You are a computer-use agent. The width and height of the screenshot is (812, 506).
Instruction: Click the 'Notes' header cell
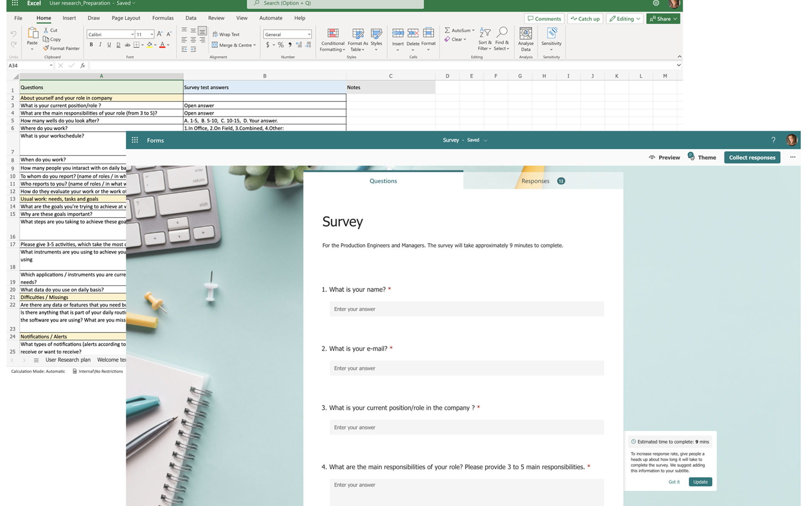(391, 87)
